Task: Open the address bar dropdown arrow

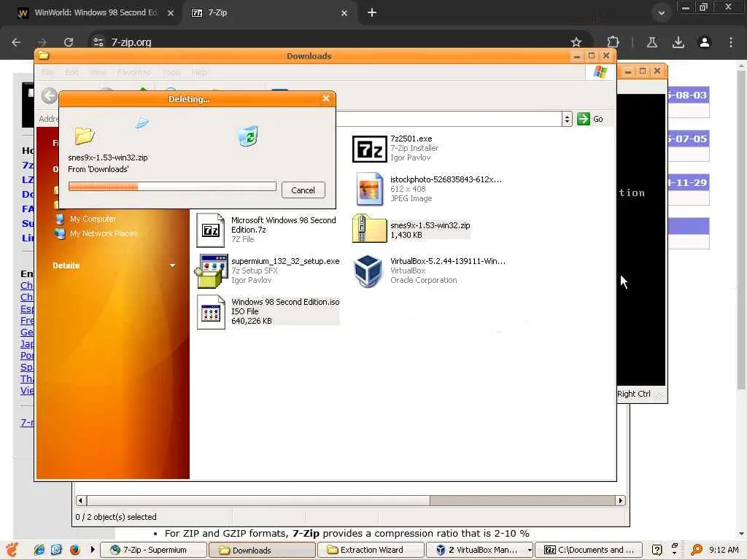Action: [566, 119]
